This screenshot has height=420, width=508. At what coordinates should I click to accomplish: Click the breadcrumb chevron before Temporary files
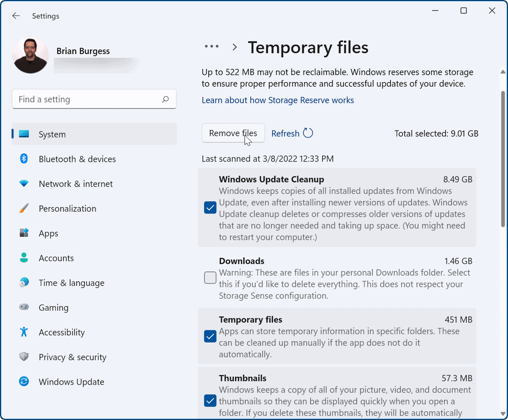(x=234, y=46)
